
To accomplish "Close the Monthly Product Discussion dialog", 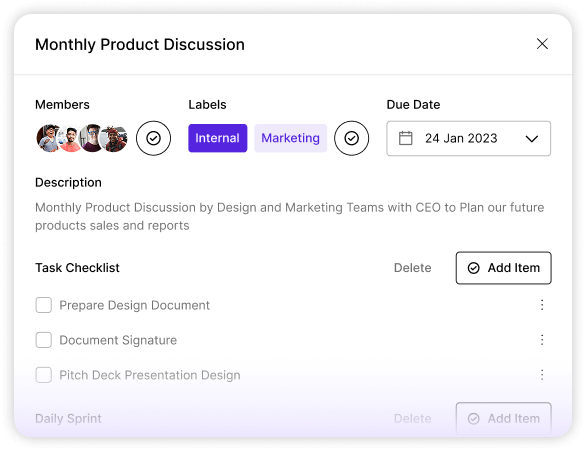I will [x=542, y=44].
